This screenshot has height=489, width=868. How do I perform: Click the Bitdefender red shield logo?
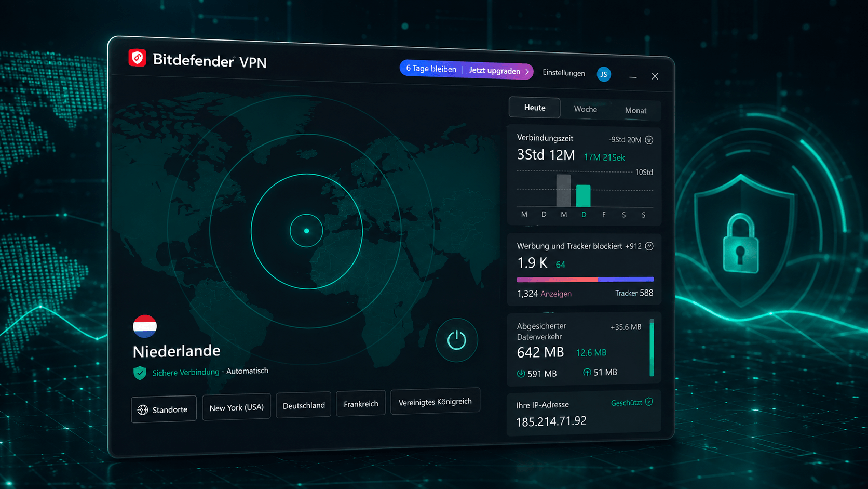coord(138,58)
